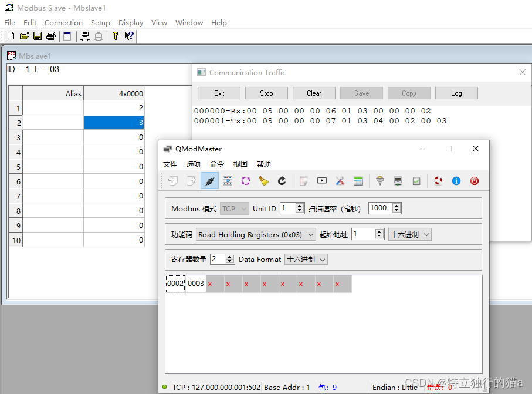The height and width of the screenshot is (394, 532).
Task: Click the Read/Write request icon in QModMaster
Action: (x=228, y=181)
